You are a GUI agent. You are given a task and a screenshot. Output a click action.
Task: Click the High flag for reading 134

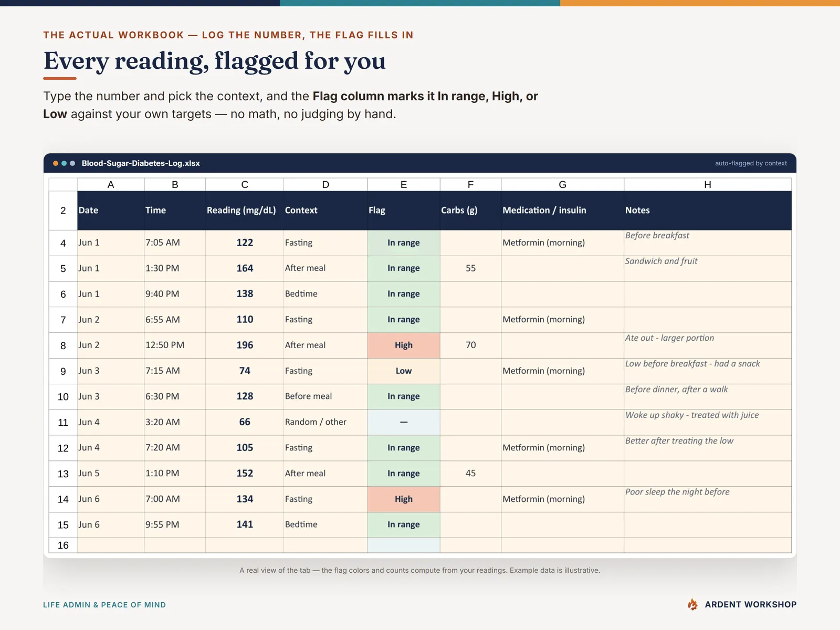click(x=404, y=499)
